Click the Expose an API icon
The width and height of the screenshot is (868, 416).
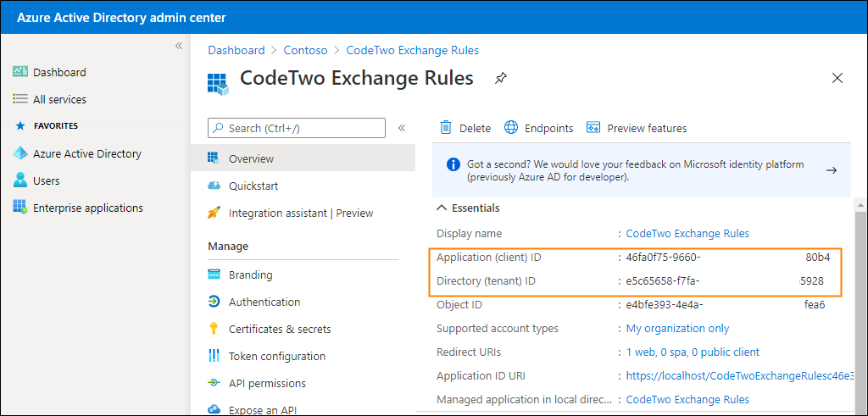click(x=214, y=410)
